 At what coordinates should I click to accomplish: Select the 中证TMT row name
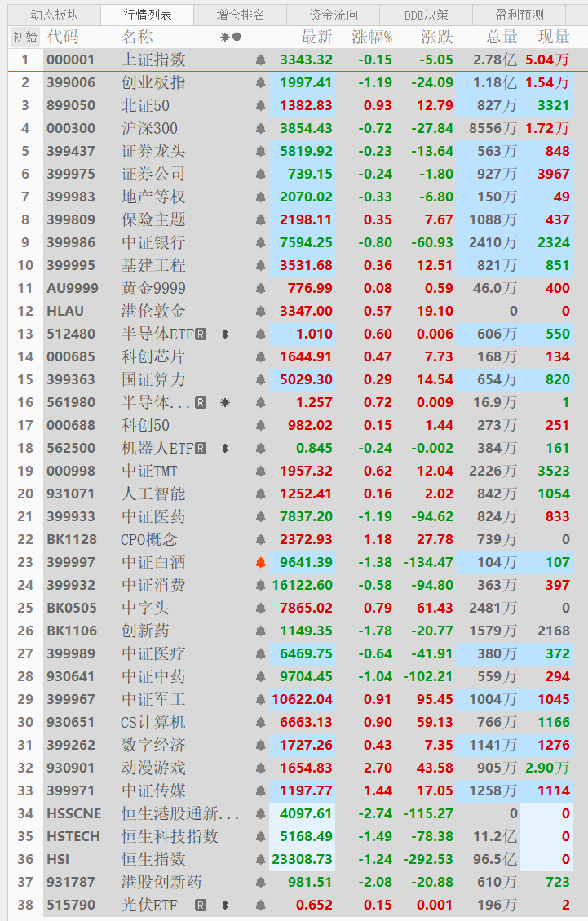tap(149, 471)
